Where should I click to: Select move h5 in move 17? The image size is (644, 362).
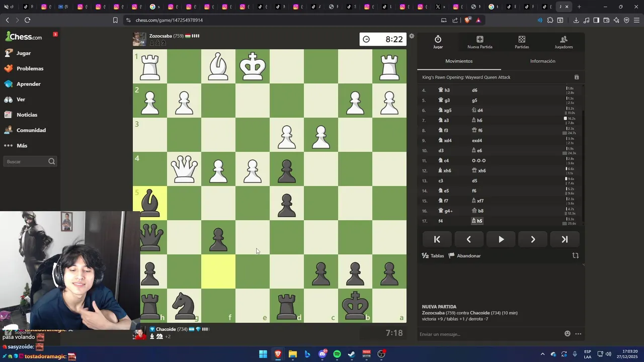pos(477,221)
